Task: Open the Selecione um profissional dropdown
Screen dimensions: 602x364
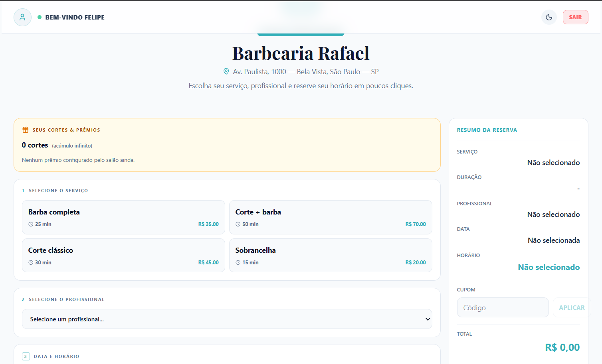Action: 227,319
